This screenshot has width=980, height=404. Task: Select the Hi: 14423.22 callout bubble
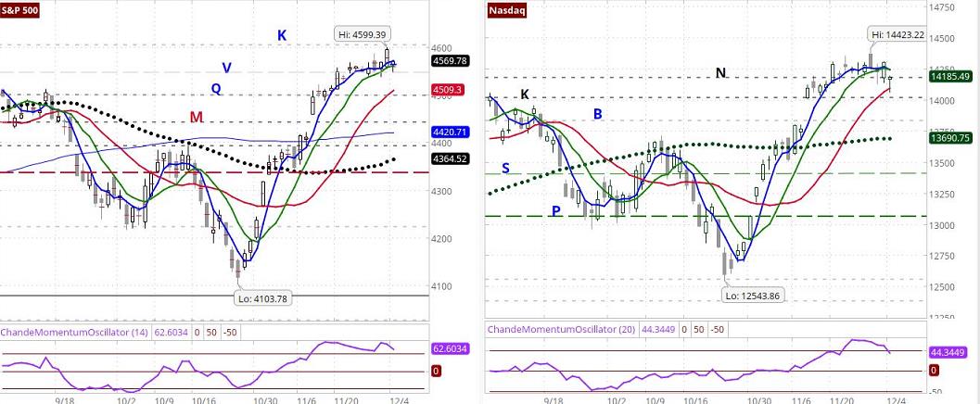point(896,35)
